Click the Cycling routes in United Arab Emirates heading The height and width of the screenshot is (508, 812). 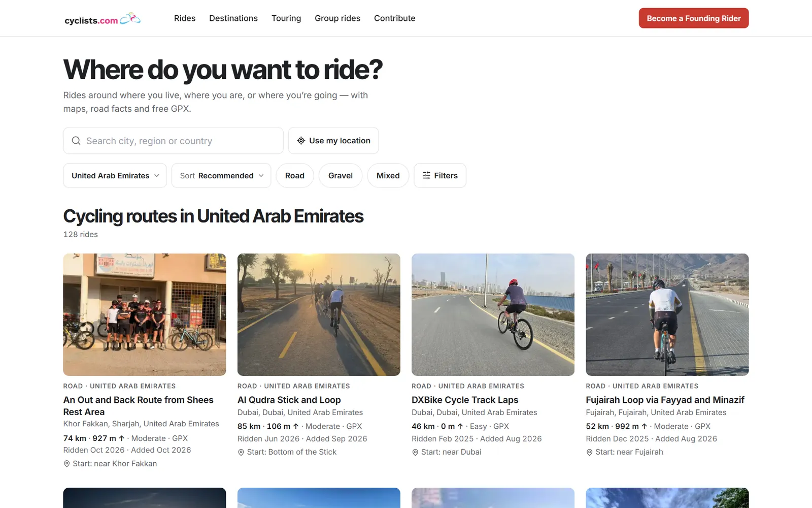(213, 216)
